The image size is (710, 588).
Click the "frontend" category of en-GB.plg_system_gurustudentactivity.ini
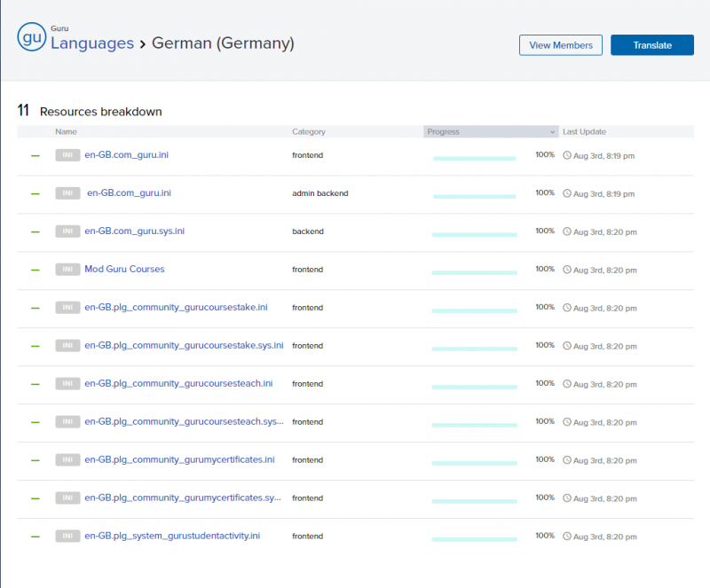[x=307, y=536]
